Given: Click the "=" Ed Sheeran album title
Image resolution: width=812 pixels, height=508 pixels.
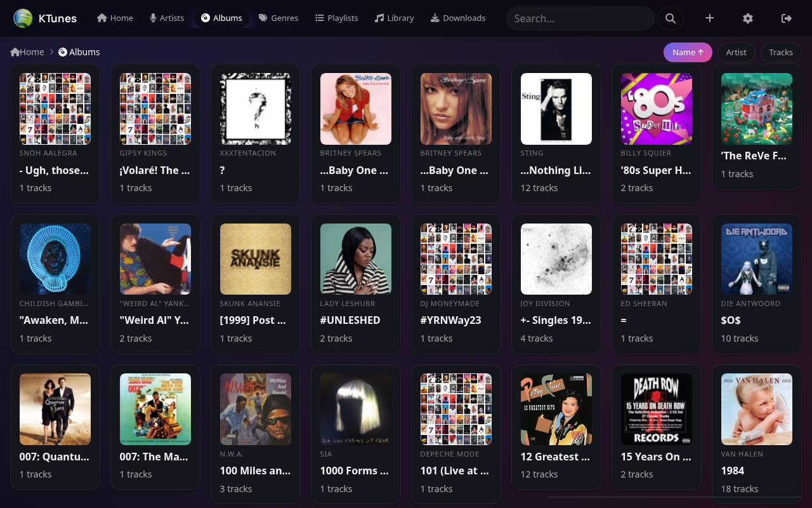Looking at the screenshot, I should tap(624, 321).
